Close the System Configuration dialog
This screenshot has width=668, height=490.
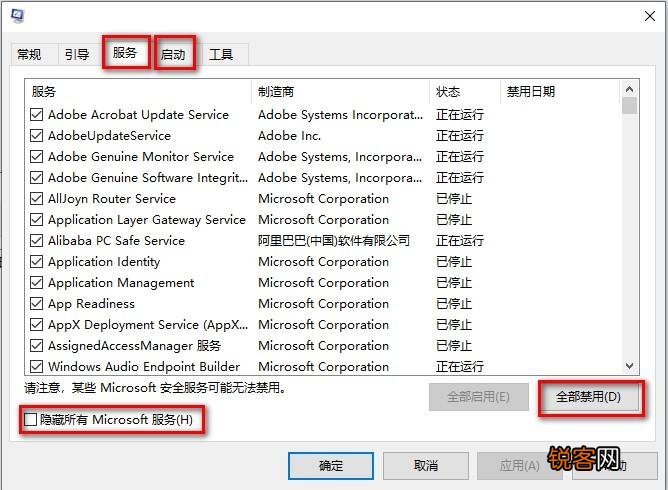(650, 16)
